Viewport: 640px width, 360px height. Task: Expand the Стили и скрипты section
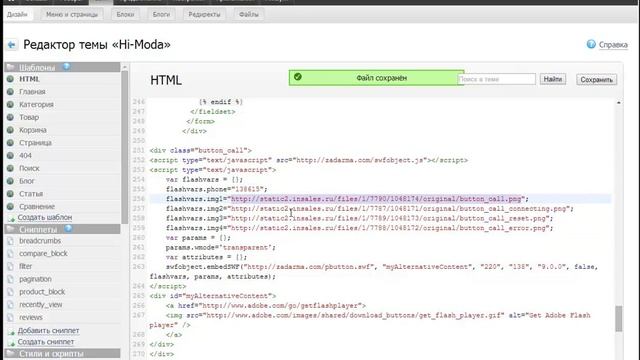[62, 353]
